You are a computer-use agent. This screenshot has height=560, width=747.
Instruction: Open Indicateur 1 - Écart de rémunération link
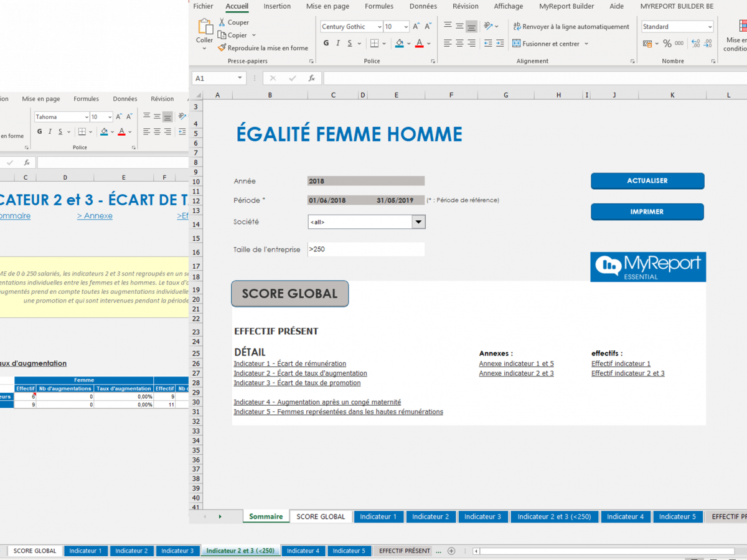coord(289,363)
